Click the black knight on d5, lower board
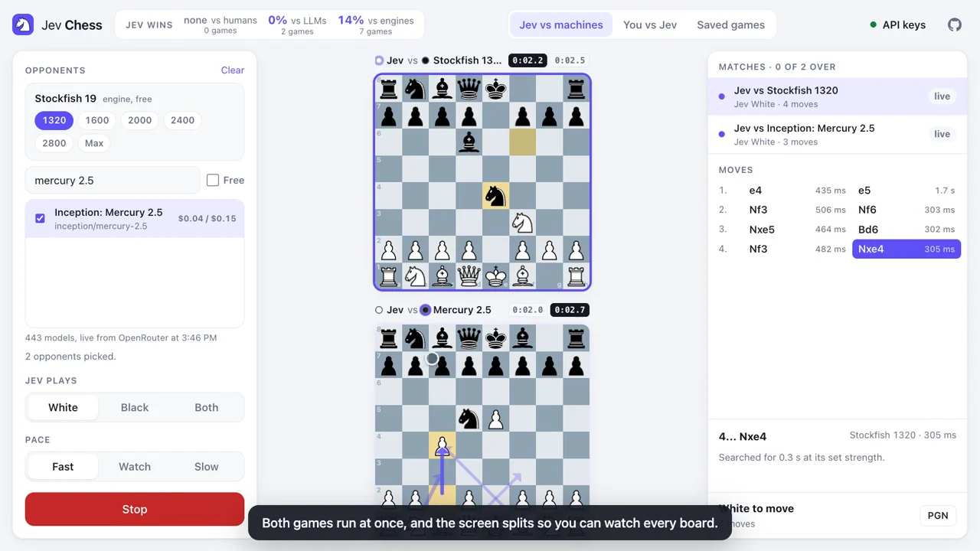 pyautogui.click(x=469, y=419)
